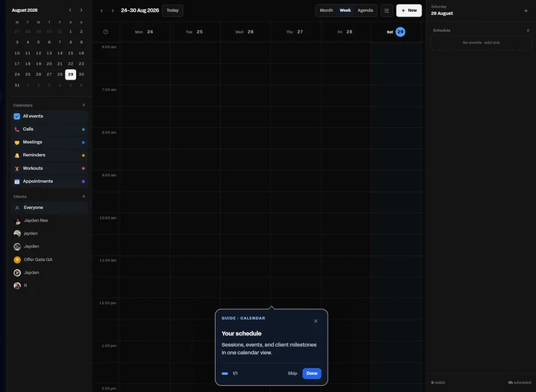
Task: Click the August 2026 mini calendar title
Action: coord(25,10)
